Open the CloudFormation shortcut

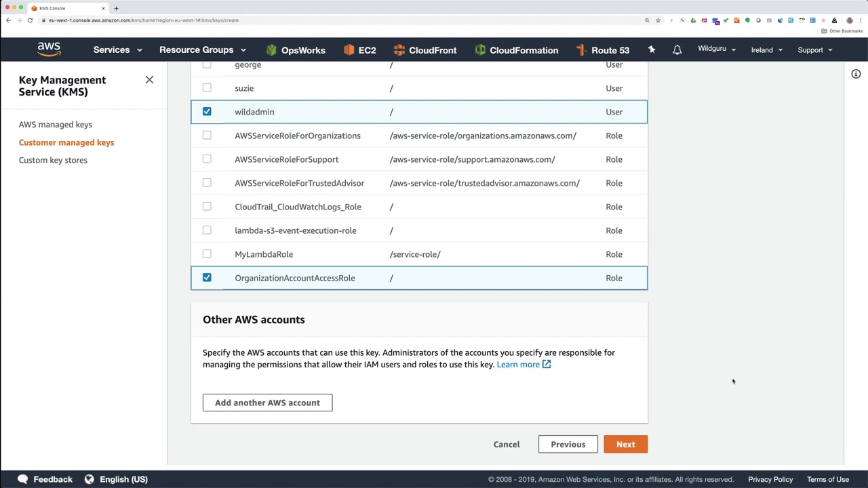coord(517,50)
